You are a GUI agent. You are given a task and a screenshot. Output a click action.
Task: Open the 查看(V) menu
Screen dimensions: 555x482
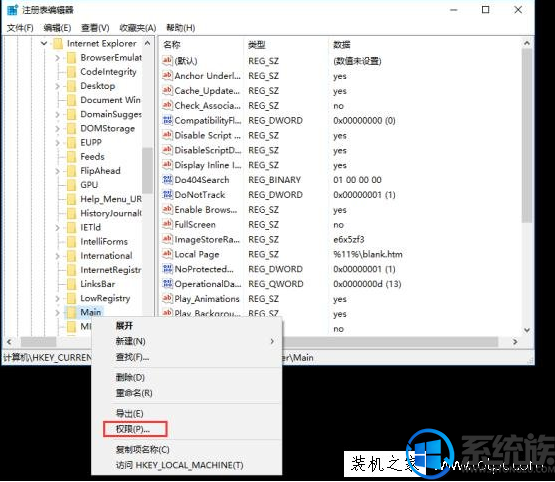[95, 28]
